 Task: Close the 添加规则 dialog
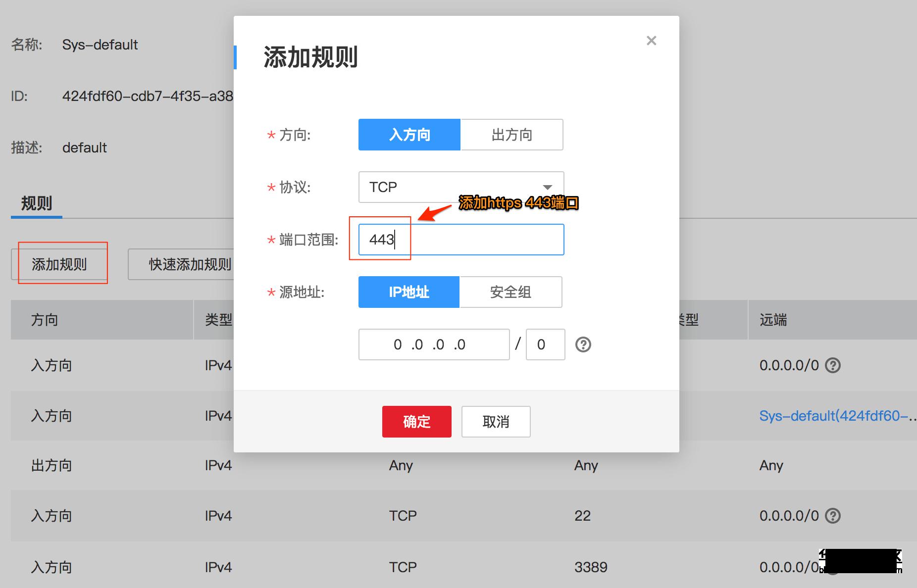click(651, 41)
